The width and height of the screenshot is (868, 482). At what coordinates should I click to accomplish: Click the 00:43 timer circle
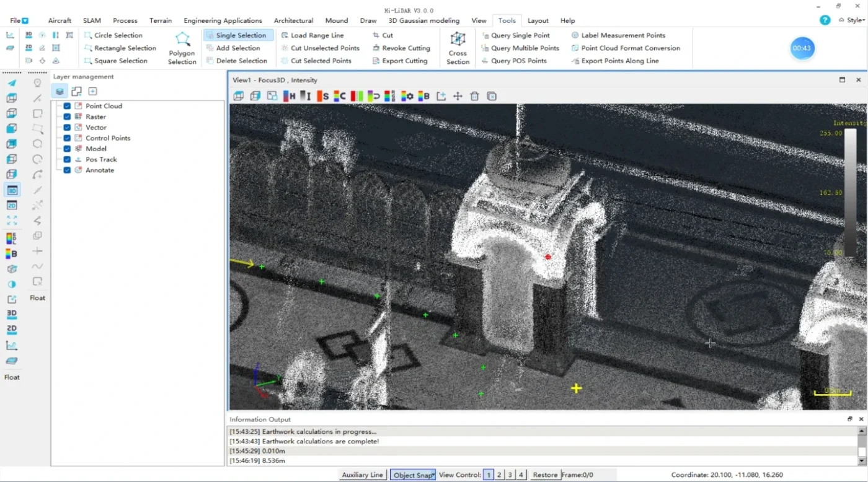(802, 48)
